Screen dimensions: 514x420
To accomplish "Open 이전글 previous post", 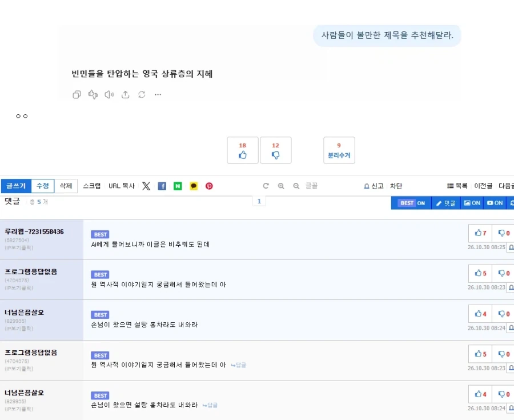I will pyautogui.click(x=483, y=186).
